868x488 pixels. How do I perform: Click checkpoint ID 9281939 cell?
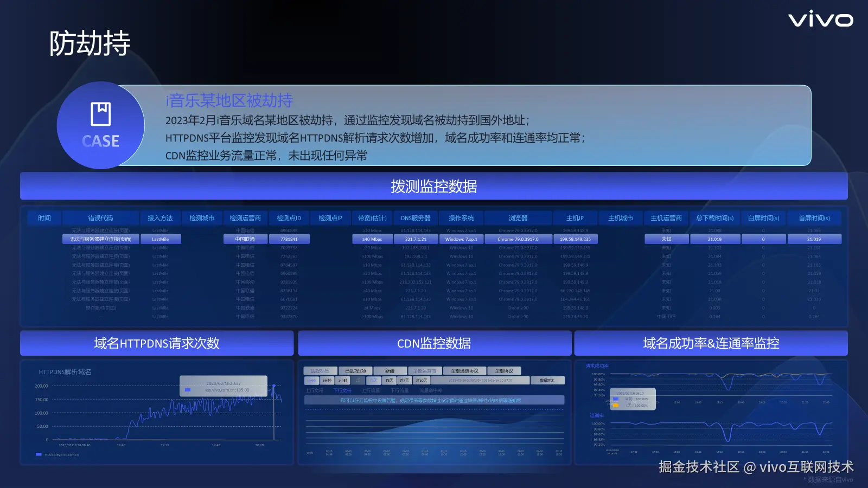(x=289, y=282)
